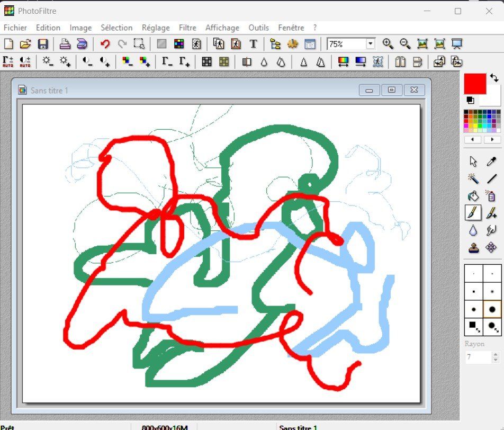Click the red foreground color swatch
Viewport: 504px width, 430px height.
475,84
